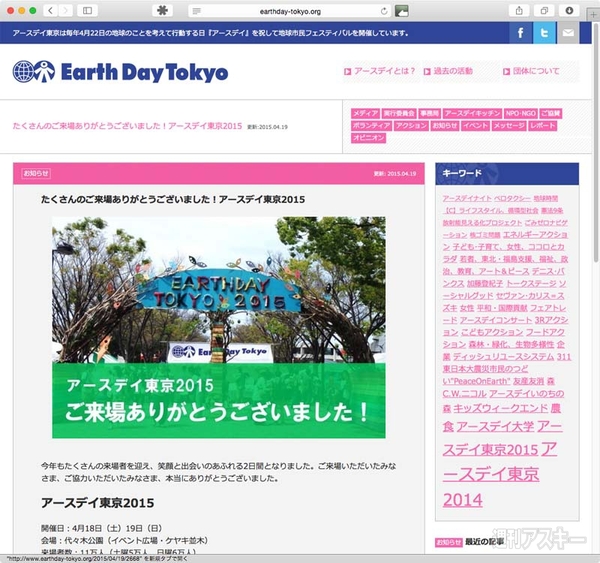
Task: Select the レポート category tag
Action: 543,126
